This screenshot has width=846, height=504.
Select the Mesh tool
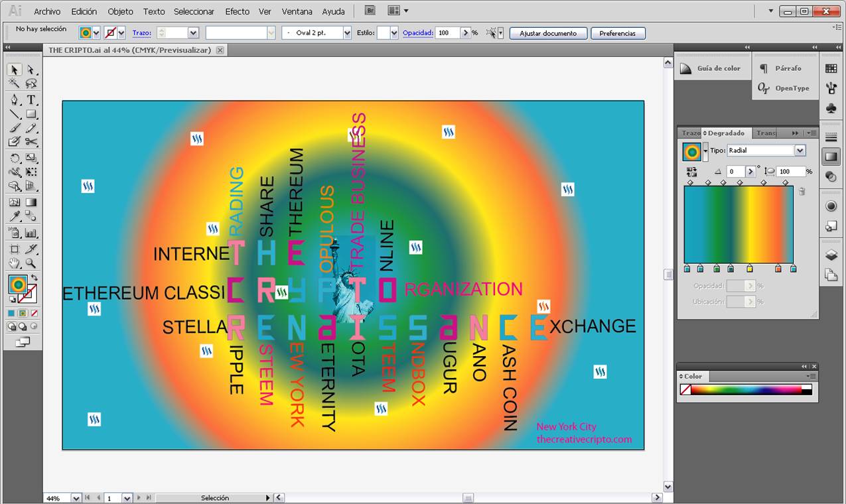[x=14, y=202]
